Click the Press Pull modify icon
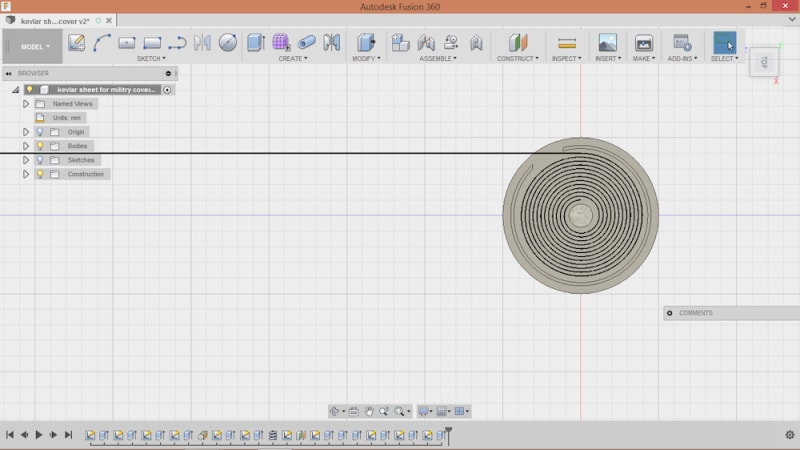 pos(366,42)
